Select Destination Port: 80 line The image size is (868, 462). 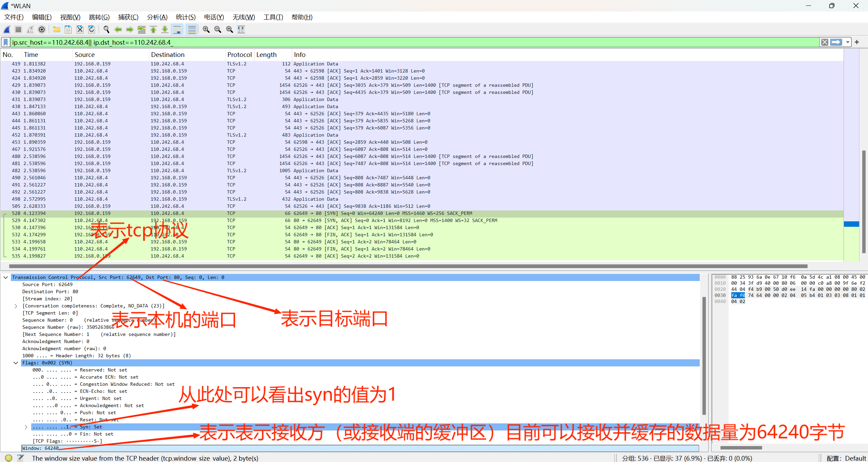point(50,292)
